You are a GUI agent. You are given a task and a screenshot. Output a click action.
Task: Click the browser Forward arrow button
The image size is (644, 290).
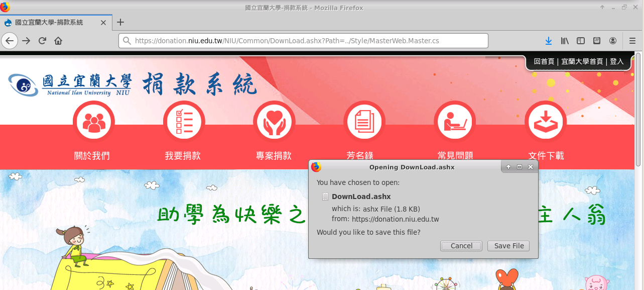tap(26, 41)
